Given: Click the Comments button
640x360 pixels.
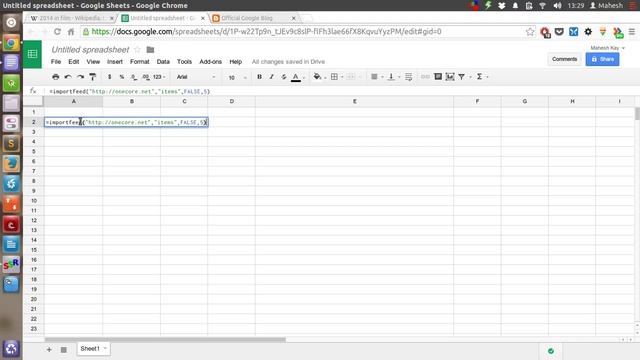Looking at the screenshot, I should [564, 59].
